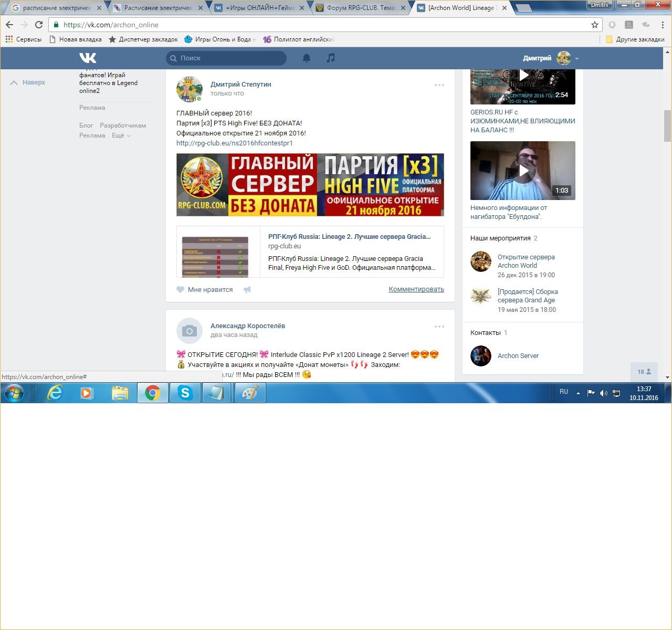Click browser back arrow
Viewport: 672px width, 630px height.
point(9,25)
